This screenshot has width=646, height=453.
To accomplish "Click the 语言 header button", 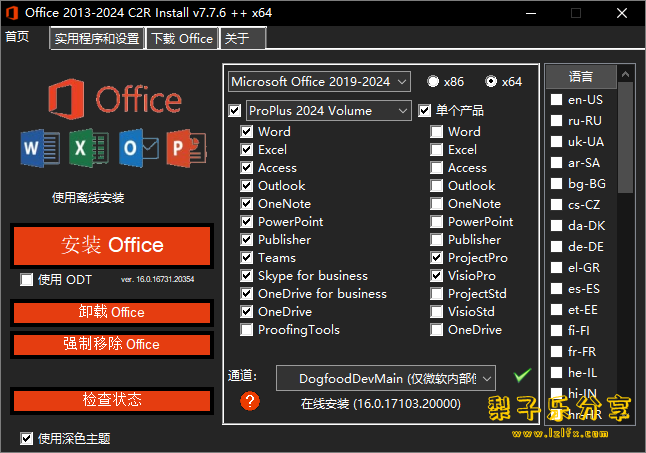I will (581, 77).
